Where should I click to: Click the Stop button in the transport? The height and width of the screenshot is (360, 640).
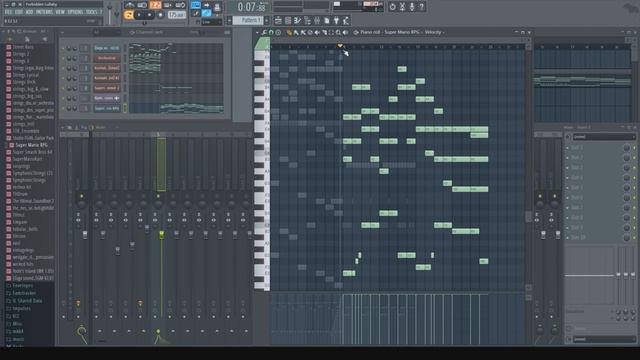click(149, 15)
